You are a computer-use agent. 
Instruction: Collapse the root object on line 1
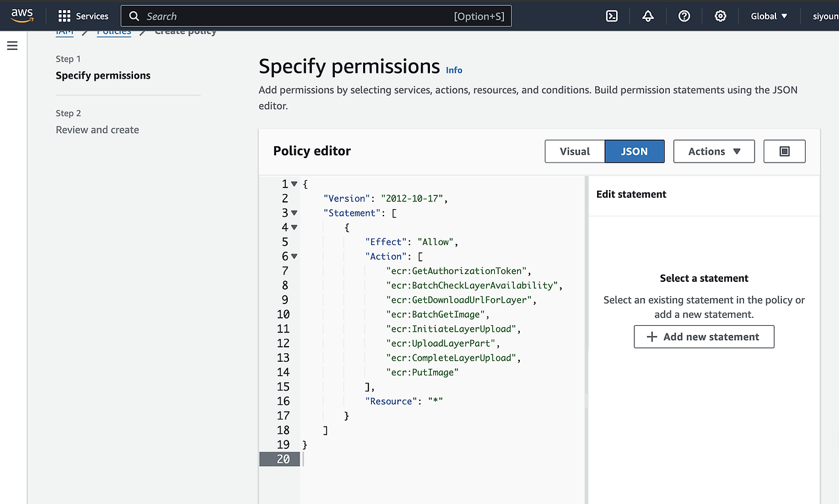(x=294, y=184)
